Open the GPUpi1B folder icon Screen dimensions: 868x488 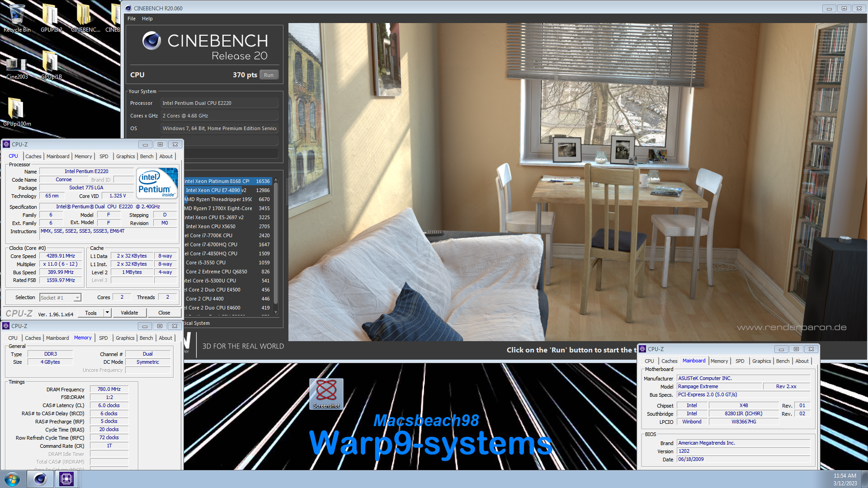[51, 66]
